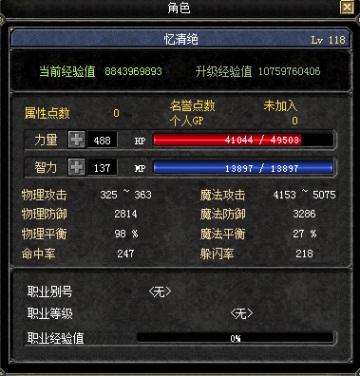Click the 升级经验值 value
The height and width of the screenshot is (376, 360).
(289, 71)
